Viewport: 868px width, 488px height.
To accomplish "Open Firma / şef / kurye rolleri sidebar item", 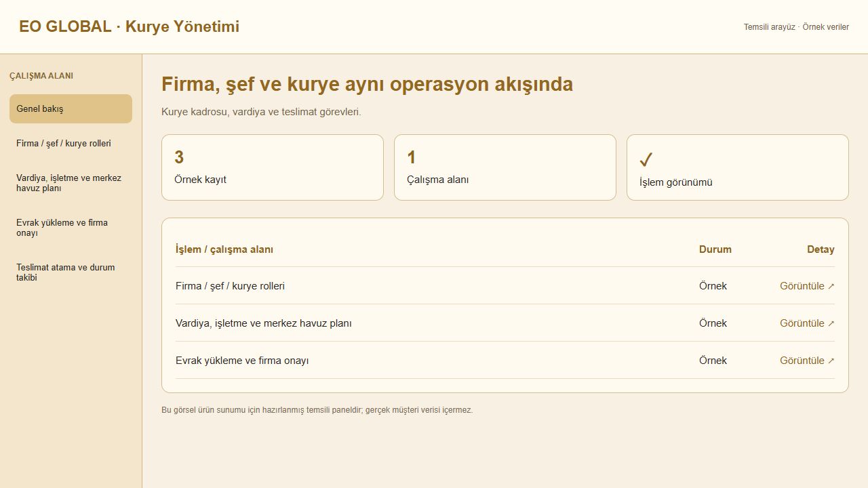I will click(71, 144).
